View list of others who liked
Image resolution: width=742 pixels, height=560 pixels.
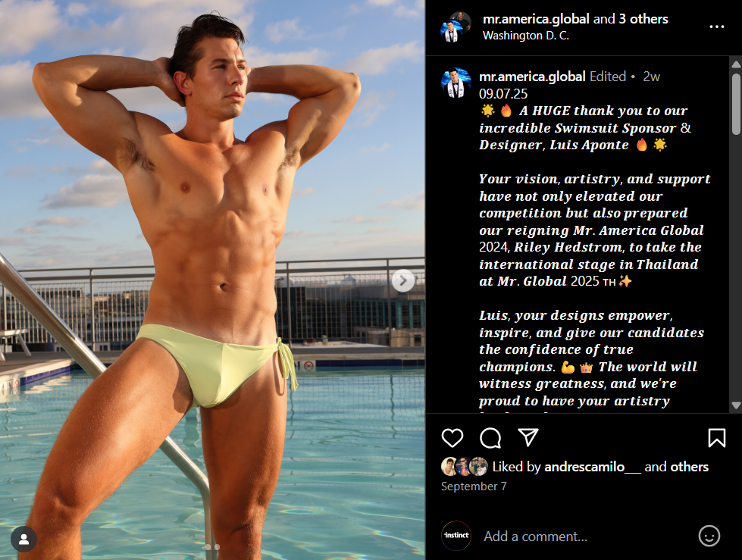690,467
